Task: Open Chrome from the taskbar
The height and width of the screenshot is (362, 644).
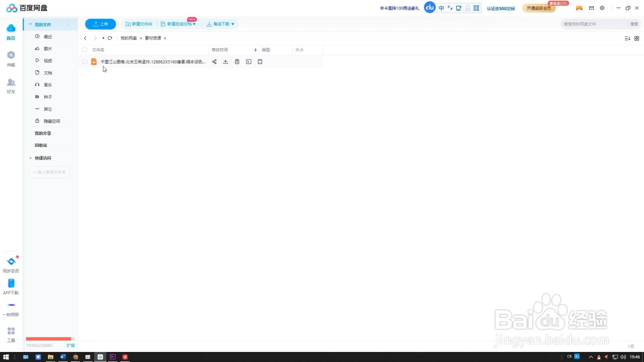Action: coord(75,357)
